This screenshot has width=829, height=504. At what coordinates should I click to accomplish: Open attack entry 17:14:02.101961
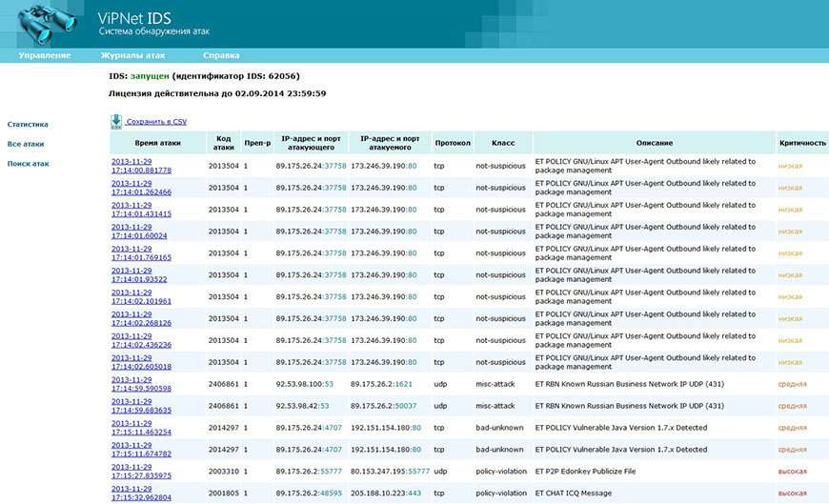pos(141,296)
